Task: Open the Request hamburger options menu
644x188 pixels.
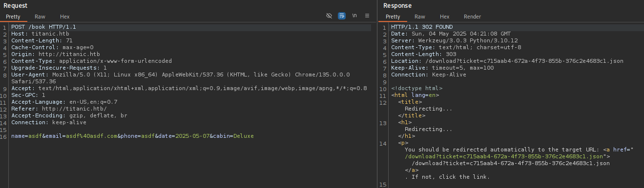Action: 367,16
